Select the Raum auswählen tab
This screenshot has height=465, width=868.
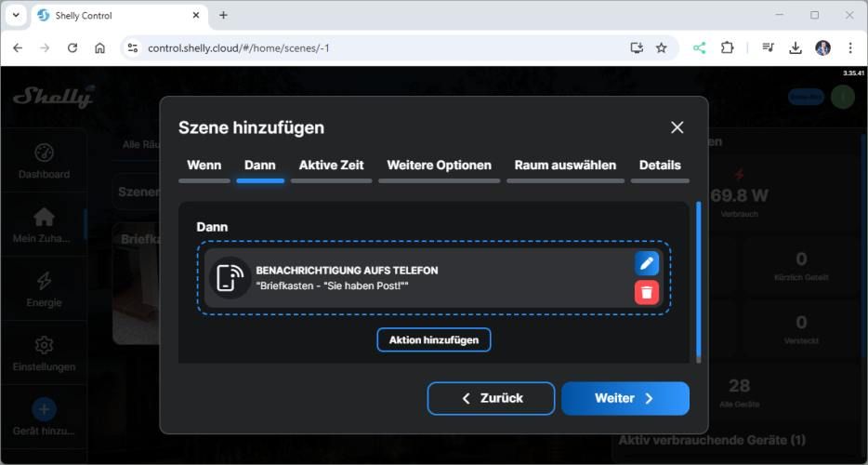(x=565, y=166)
